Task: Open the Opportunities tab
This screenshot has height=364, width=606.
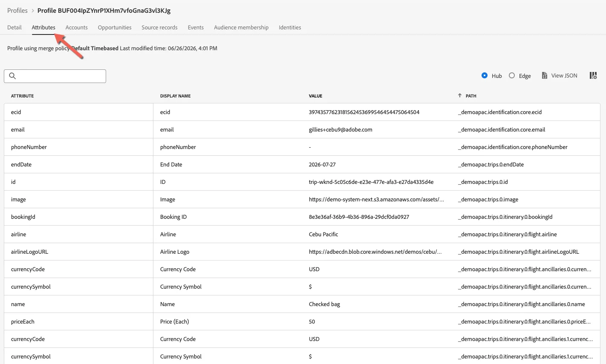Action: click(x=115, y=27)
